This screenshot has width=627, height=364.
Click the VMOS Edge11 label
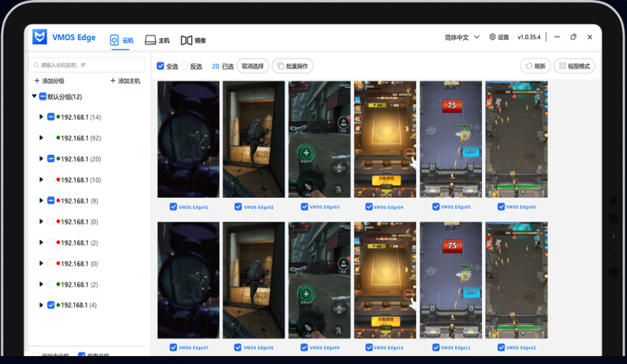click(x=456, y=348)
